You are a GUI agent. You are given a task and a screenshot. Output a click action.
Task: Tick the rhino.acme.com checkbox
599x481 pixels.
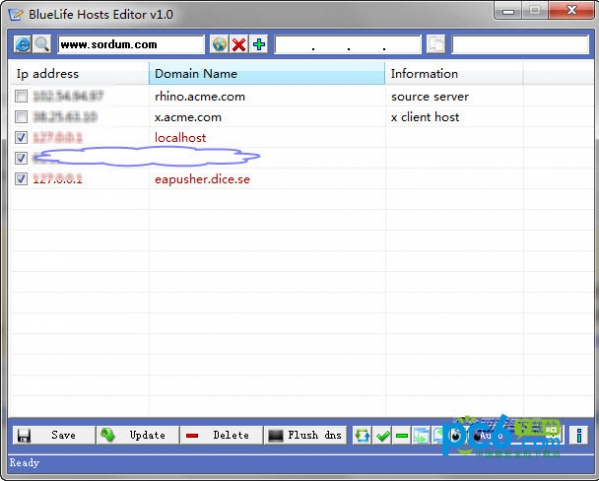pos(21,96)
